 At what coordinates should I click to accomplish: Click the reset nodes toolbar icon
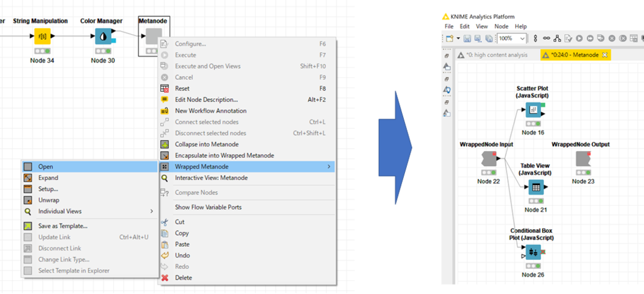pyautogui.click(x=634, y=38)
